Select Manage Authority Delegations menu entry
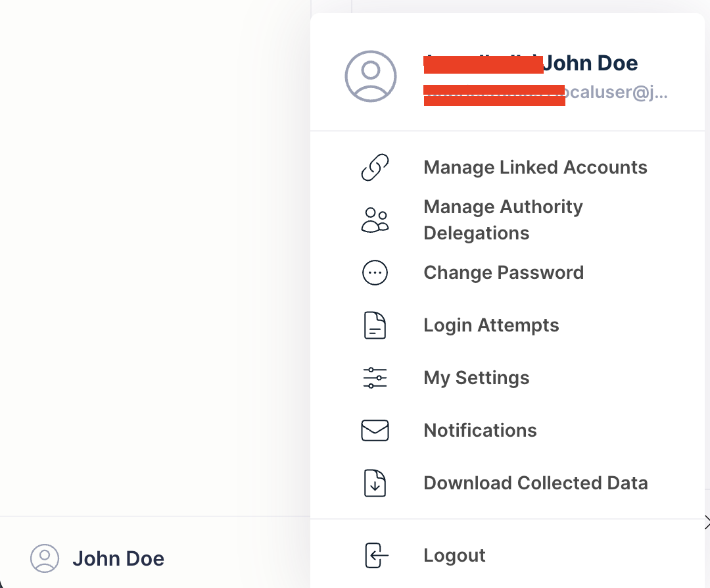The height and width of the screenshot is (588, 710). (503, 220)
